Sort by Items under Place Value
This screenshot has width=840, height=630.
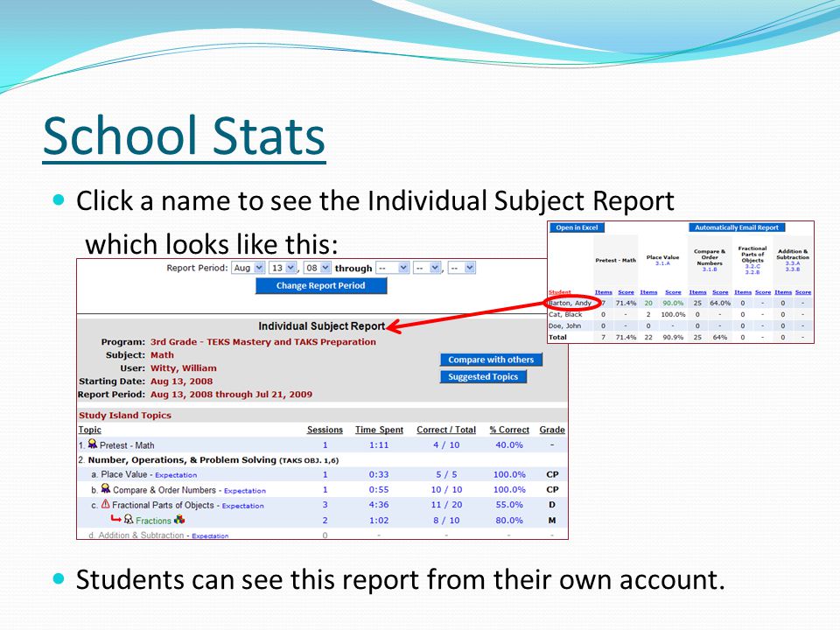pos(648,292)
